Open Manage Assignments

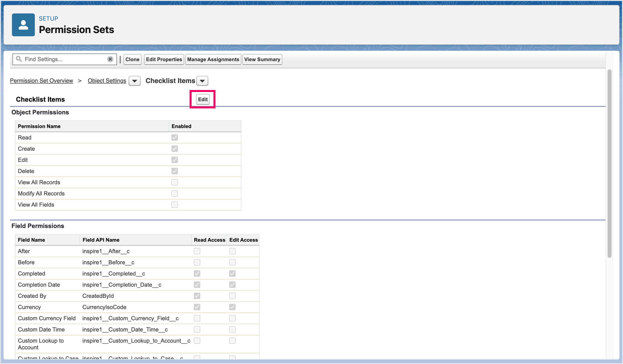(x=213, y=59)
